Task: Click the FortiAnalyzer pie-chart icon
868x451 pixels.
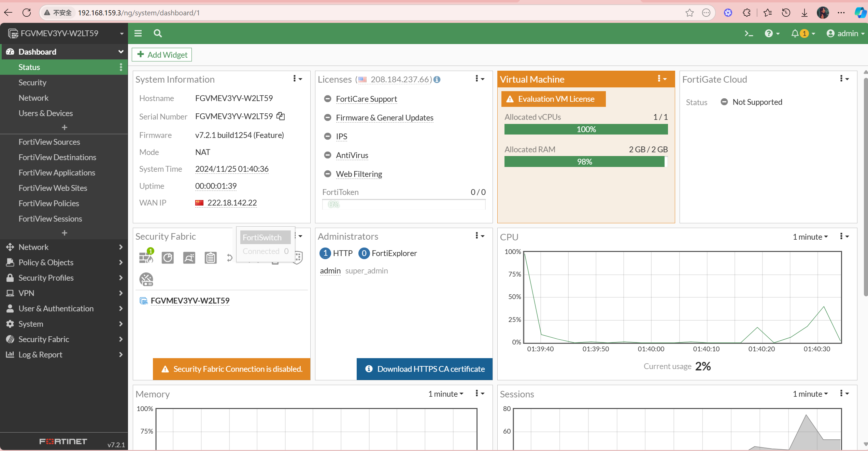Action: point(168,258)
